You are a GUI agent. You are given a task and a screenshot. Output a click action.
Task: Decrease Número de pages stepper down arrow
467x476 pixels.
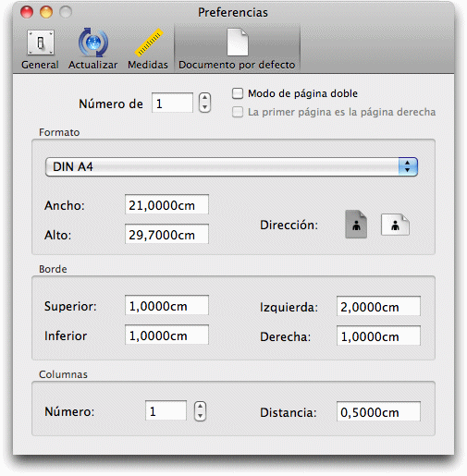[204, 107]
